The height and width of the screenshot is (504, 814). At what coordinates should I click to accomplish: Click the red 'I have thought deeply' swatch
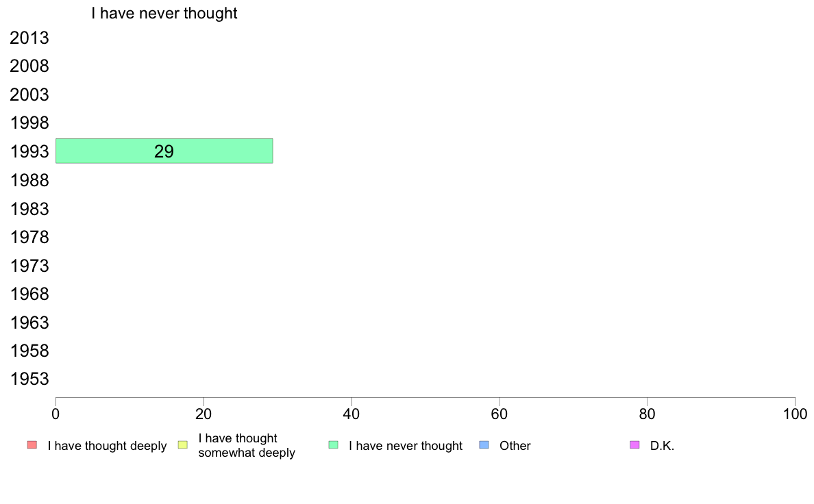tap(32, 445)
